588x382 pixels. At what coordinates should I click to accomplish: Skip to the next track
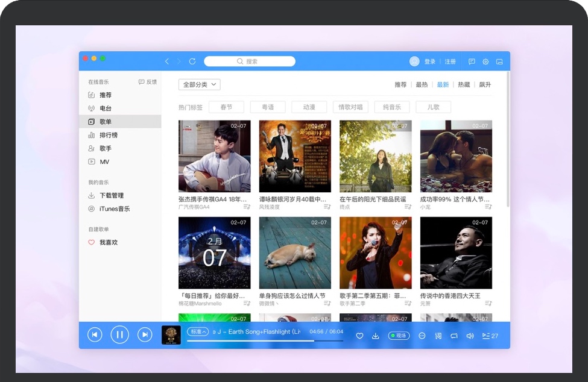[145, 335]
